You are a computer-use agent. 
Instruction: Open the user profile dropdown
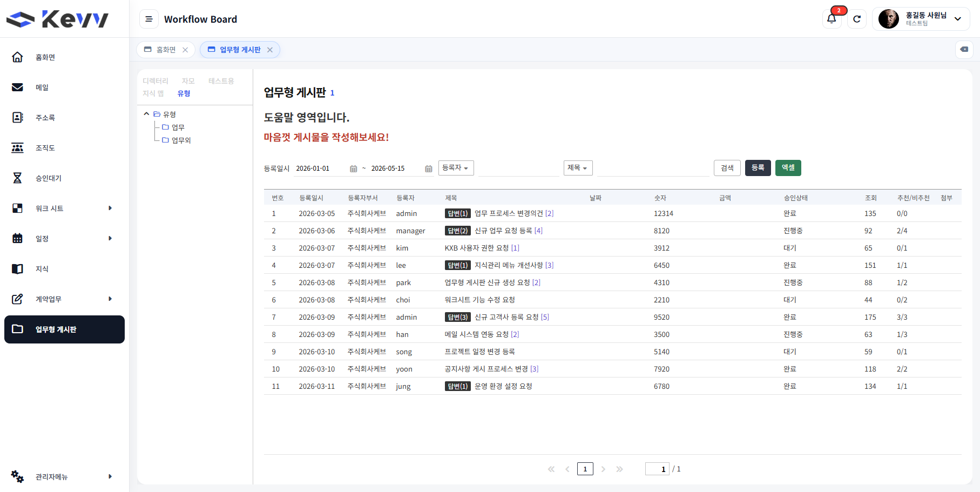[921, 19]
